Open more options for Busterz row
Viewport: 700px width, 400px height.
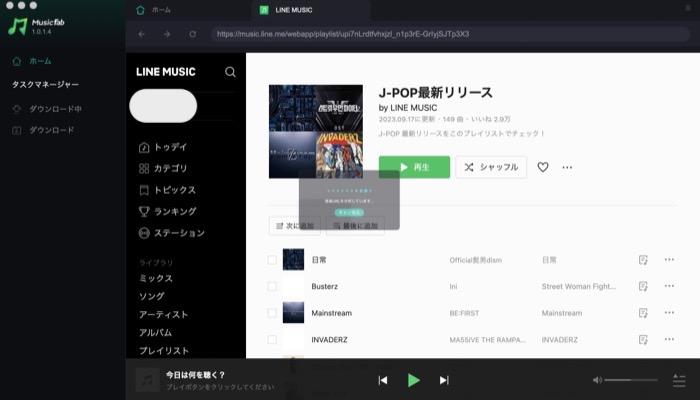669,286
